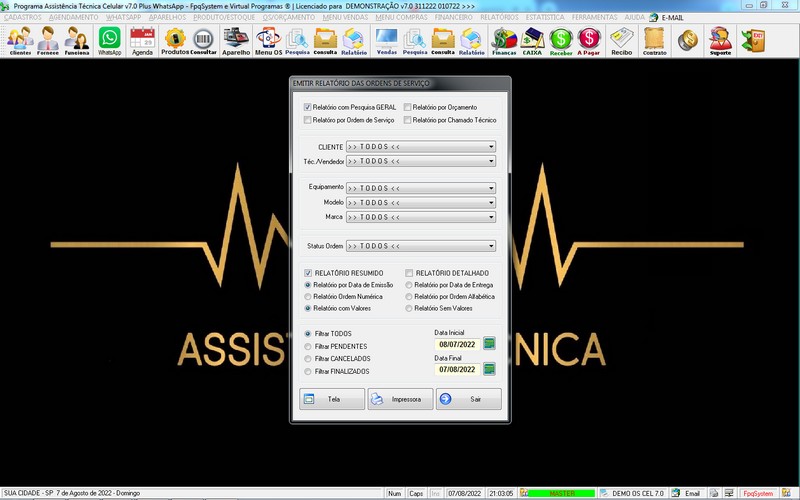Open the Aparelho devices icon
Viewport: 800px width, 500px height.
click(x=236, y=41)
